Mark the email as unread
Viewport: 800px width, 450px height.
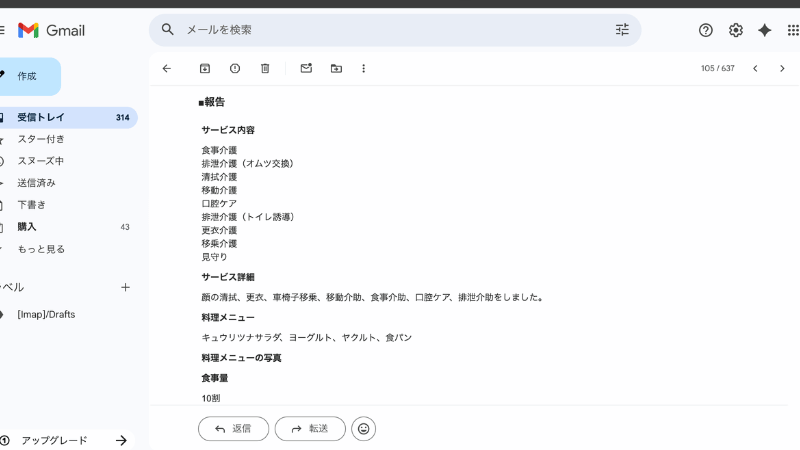pos(306,68)
